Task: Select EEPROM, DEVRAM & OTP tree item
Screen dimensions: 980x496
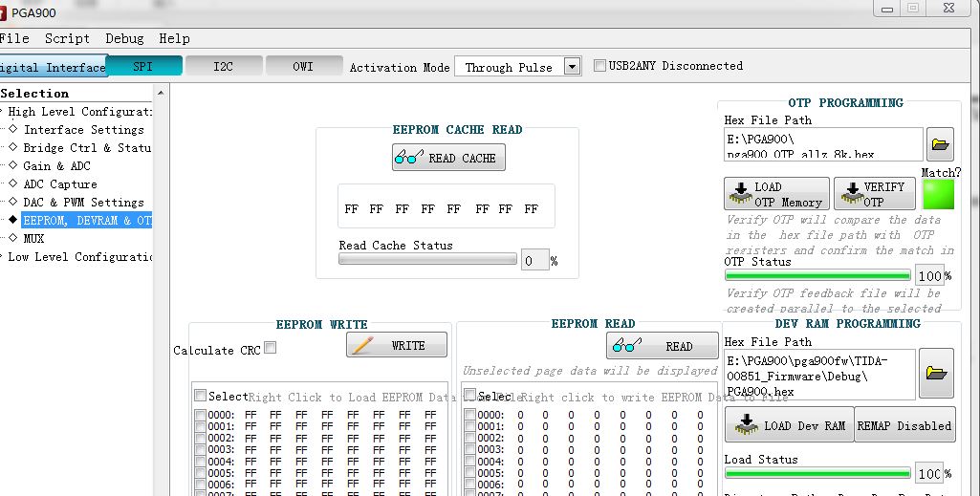Action: (x=87, y=220)
